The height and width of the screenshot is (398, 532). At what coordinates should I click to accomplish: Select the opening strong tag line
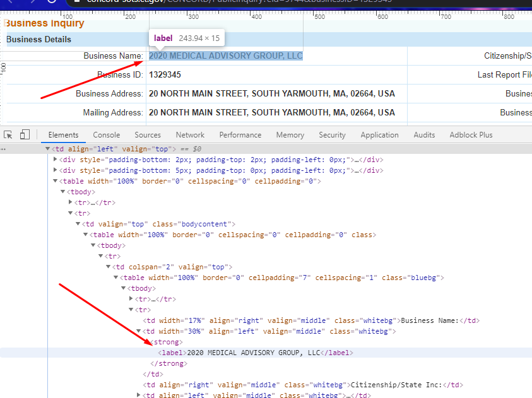coord(167,342)
